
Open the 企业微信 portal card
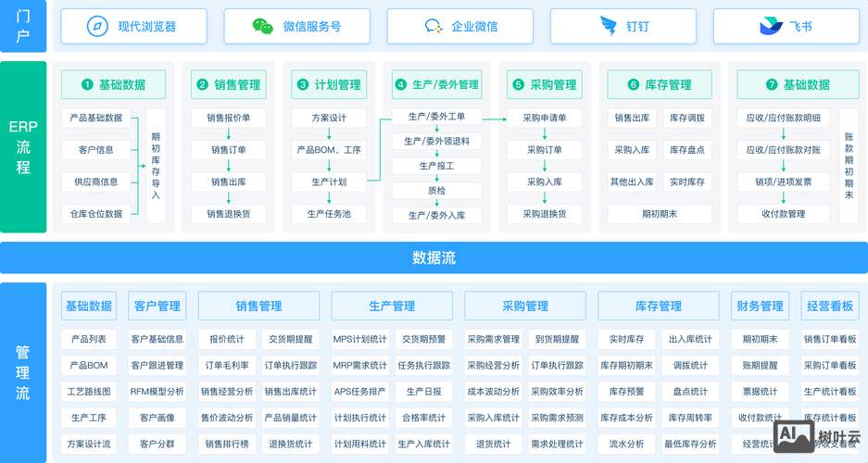460,26
